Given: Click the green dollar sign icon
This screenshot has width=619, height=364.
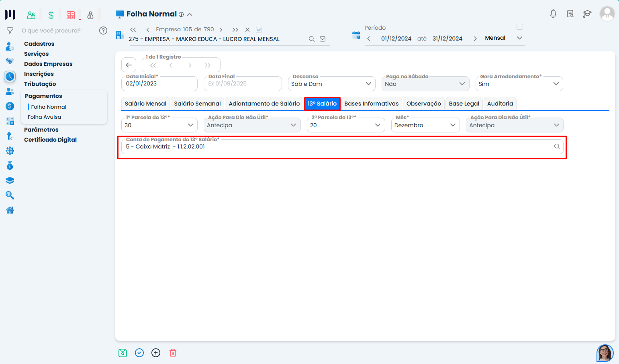Looking at the screenshot, I should (51, 15).
